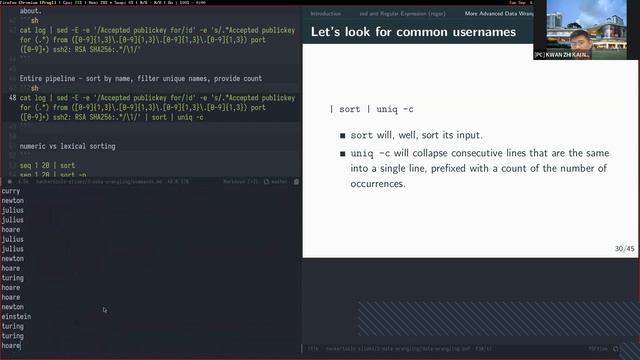Click the slide title 'Let's look for common usernames'
This screenshot has height=360, width=640.
click(x=413, y=32)
